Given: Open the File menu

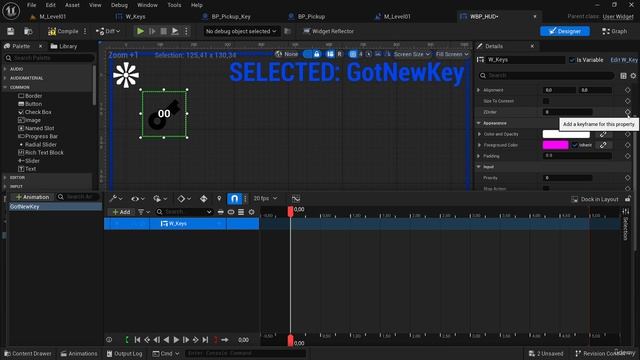Looking at the screenshot, I should click(x=31, y=5).
